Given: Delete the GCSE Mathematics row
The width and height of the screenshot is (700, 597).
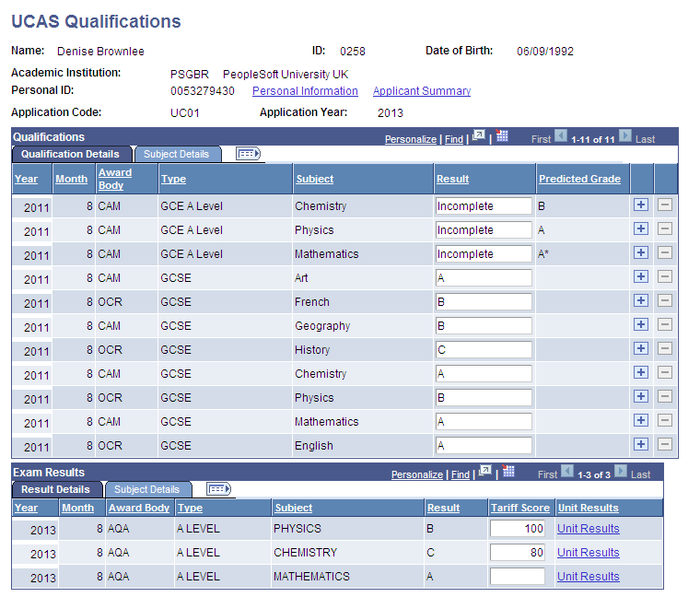Looking at the screenshot, I should pos(665,421).
